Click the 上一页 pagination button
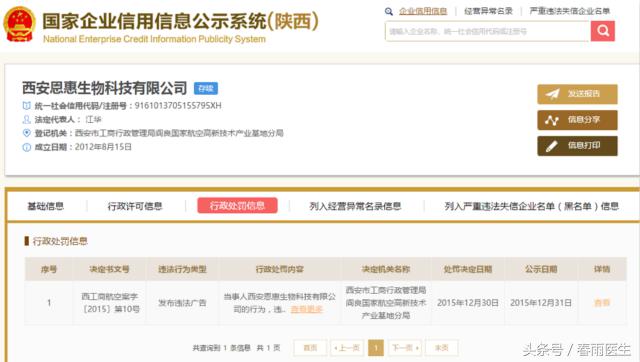This screenshot has height=362, width=640. pyautogui.click(x=347, y=348)
